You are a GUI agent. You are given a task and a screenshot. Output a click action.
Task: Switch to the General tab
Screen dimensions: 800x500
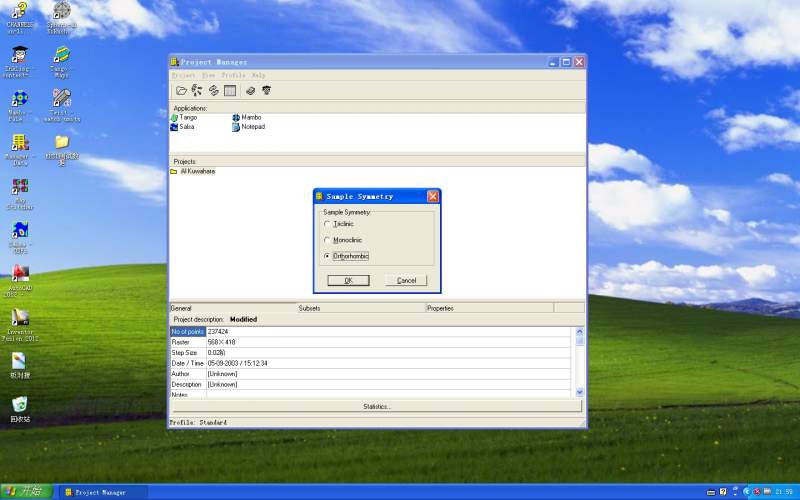click(233, 308)
